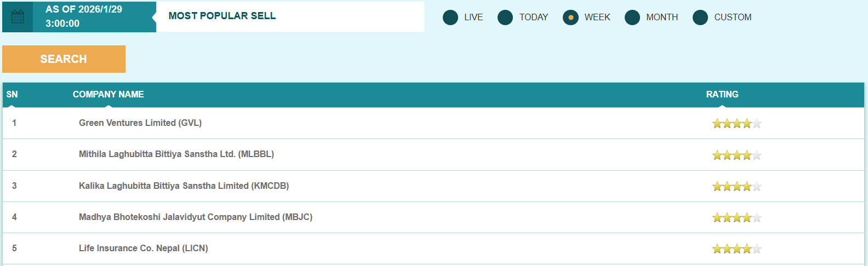Image resolution: width=868 pixels, height=266 pixels.
Task: Sort by the SN column header
Action: pos(12,95)
